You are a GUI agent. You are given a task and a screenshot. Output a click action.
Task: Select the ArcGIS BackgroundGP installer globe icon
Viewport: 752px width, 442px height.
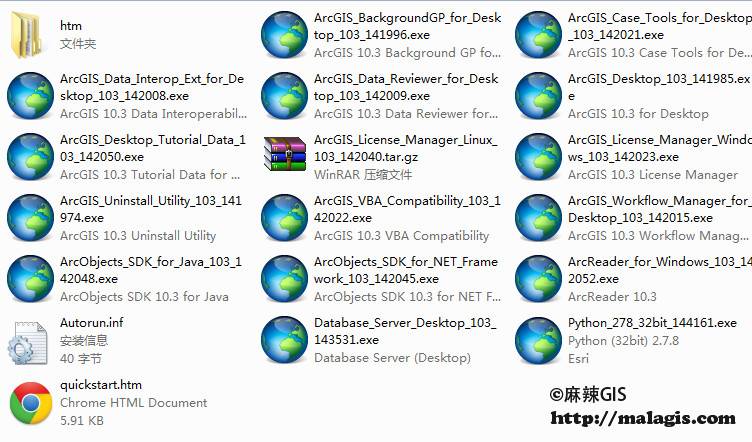click(x=284, y=35)
